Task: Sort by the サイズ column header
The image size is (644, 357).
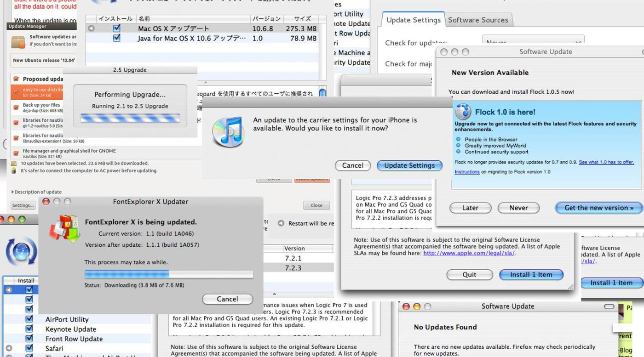Action: (300, 19)
